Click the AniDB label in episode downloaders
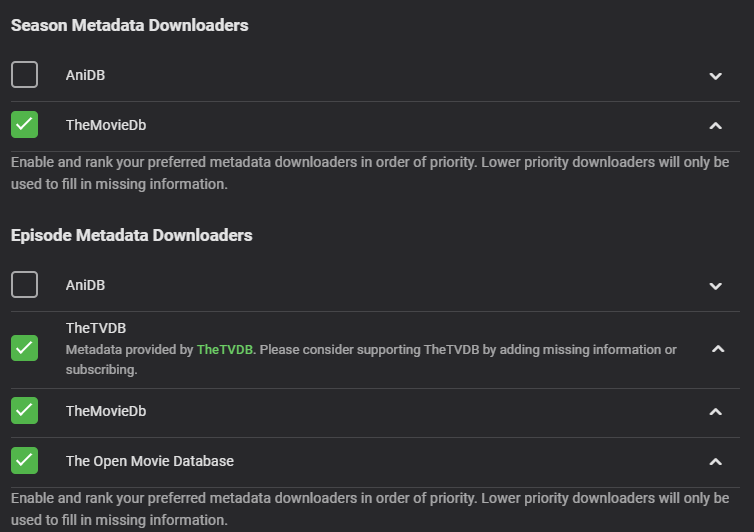 [85, 285]
